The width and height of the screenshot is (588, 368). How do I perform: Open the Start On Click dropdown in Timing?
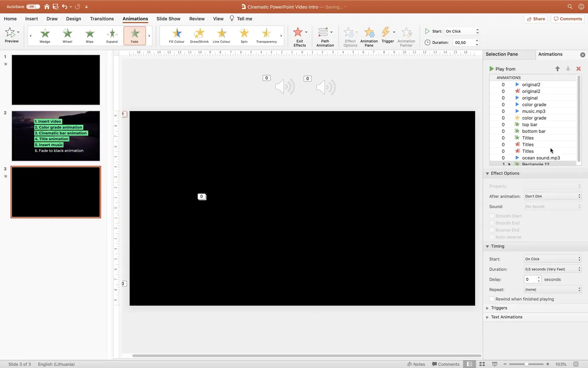click(552, 259)
